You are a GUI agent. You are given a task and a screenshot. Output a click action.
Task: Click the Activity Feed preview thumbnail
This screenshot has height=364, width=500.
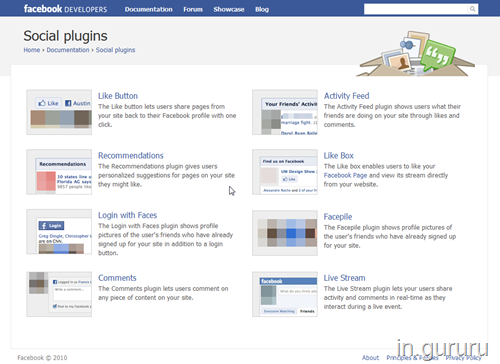(x=285, y=112)
